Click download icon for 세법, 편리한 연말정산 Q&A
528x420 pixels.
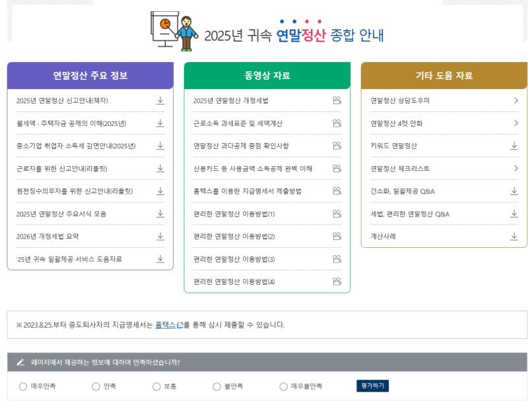click(x=514, y=214)
